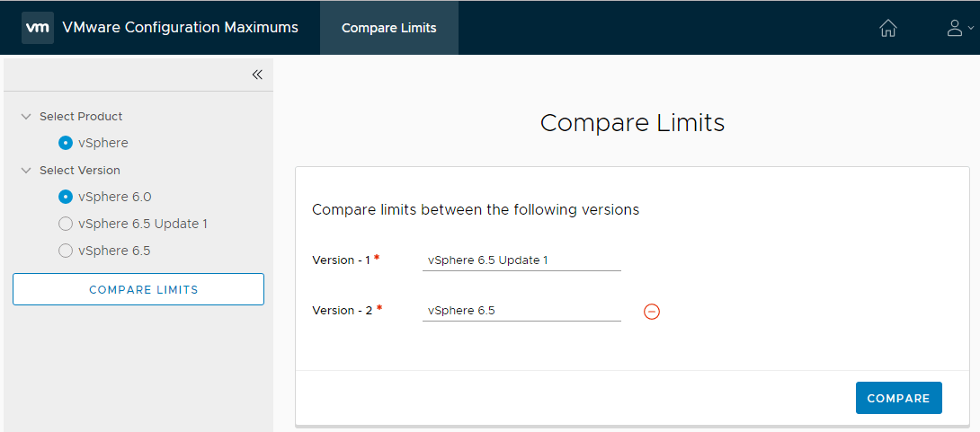Click the 'Version - 2' label
This screenshot has height=432, width=980.
tap(342, 310)
